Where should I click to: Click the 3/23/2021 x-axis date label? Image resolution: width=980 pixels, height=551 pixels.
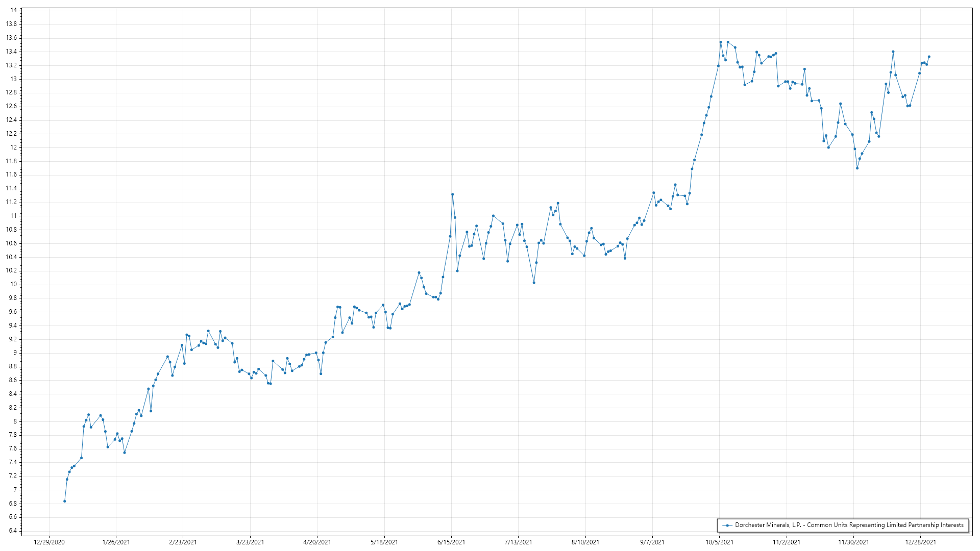point(250,542)
